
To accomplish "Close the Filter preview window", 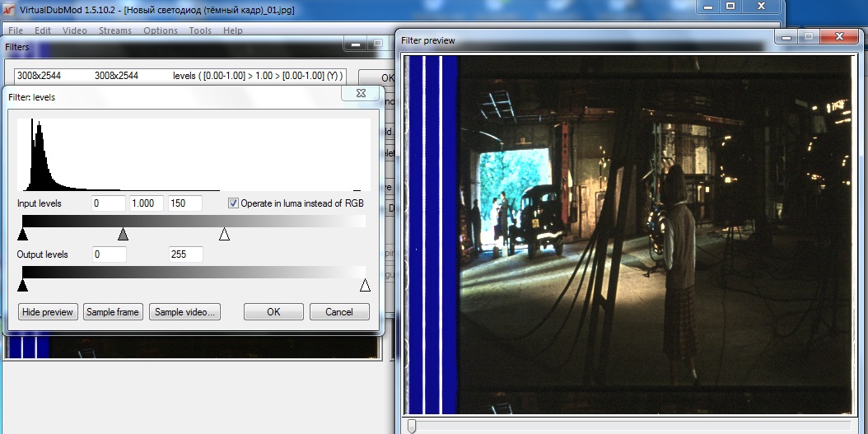I will point(838,37).
